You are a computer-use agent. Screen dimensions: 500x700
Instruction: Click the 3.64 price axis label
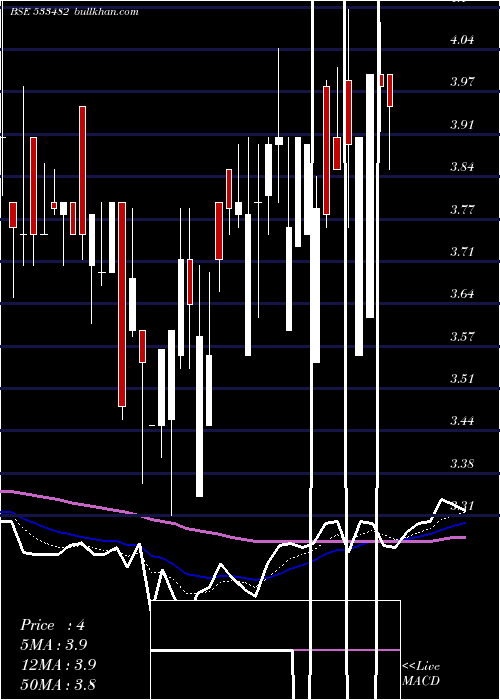pos(462,294)
